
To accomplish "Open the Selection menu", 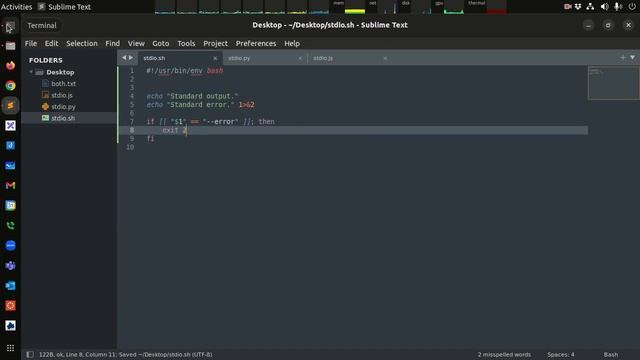I will coord(82,43).
